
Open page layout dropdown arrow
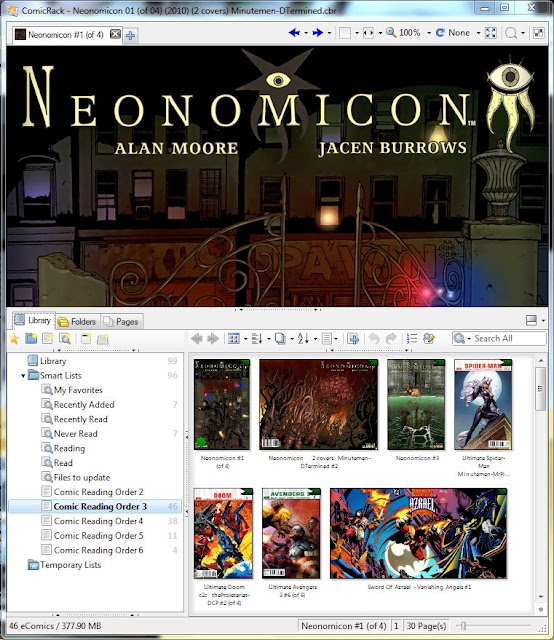(x=356, y=33)
